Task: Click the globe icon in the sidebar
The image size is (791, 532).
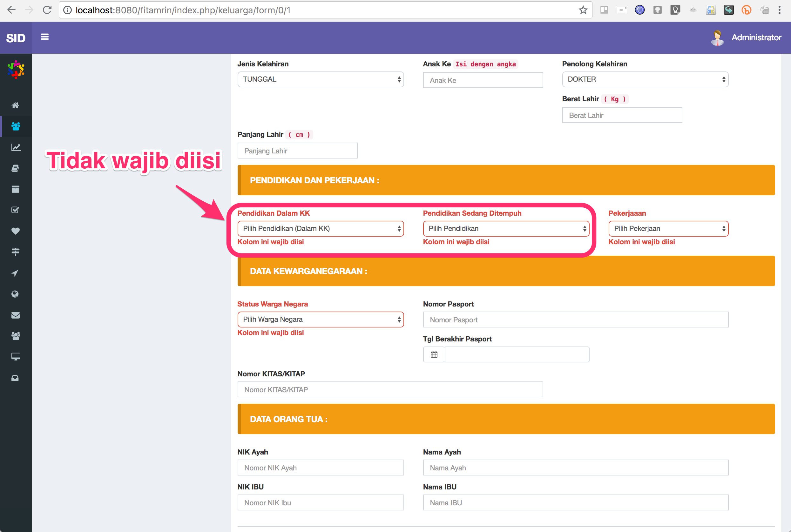Action: point(16,294)
